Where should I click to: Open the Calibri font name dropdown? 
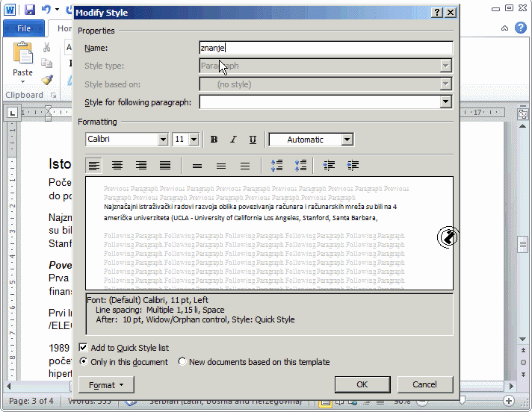(x=163, y=140)
